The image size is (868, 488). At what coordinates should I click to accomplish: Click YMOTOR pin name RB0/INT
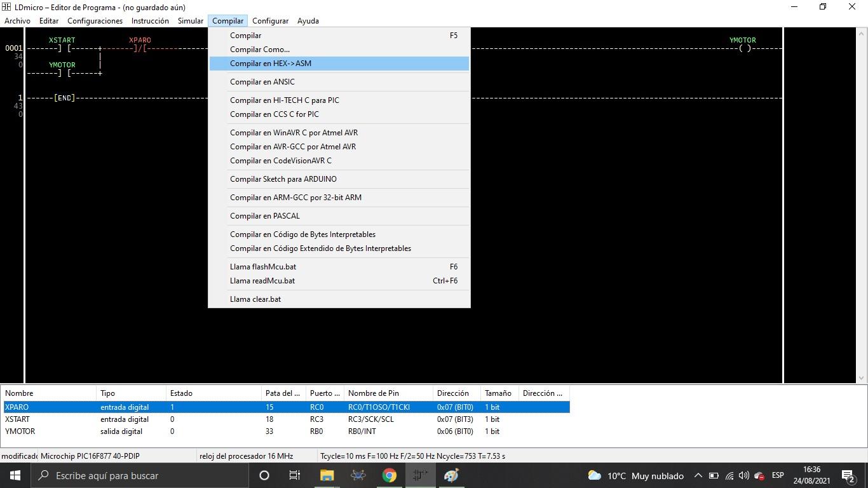click(362, 431)
